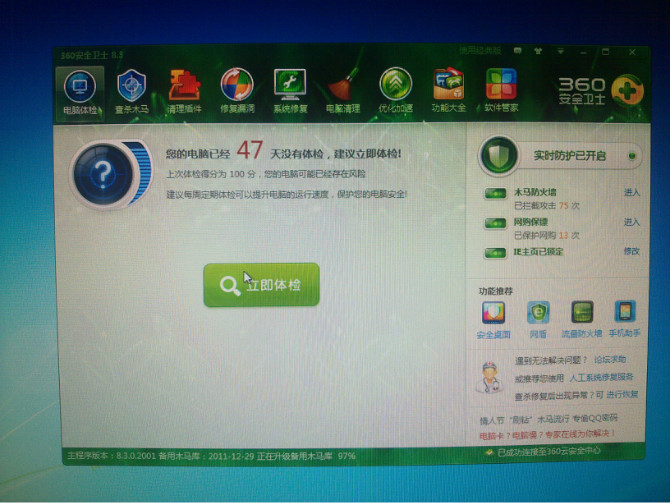Toggle the 木马防火墙 green switch
670x503 pixels.
pos(495,193)
